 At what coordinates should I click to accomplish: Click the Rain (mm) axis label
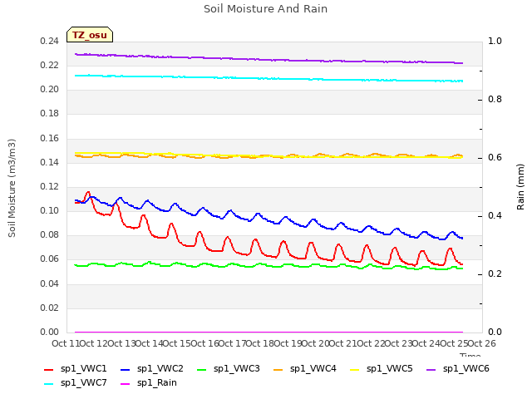520,187
